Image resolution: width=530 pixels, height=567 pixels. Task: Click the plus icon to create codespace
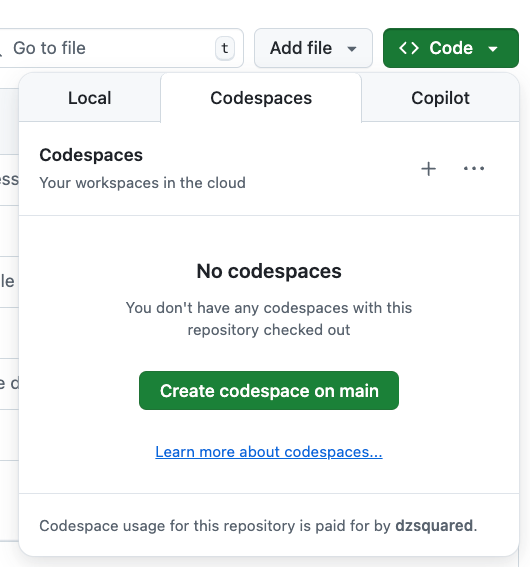428,169
